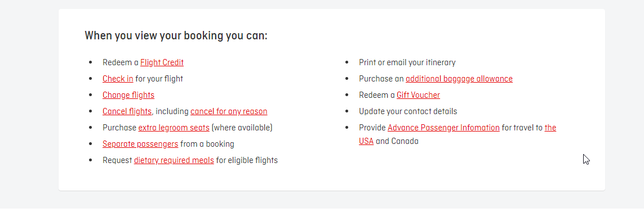Click the additional baggage allowance link
Image resolution: width=644 pixels, height=217 pixels.
(459, 79)
